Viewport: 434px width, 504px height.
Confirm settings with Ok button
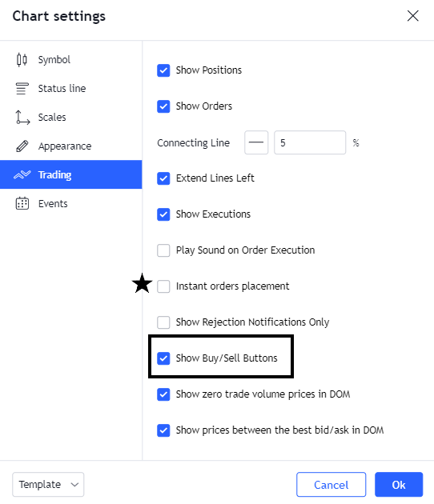[399, 484]
